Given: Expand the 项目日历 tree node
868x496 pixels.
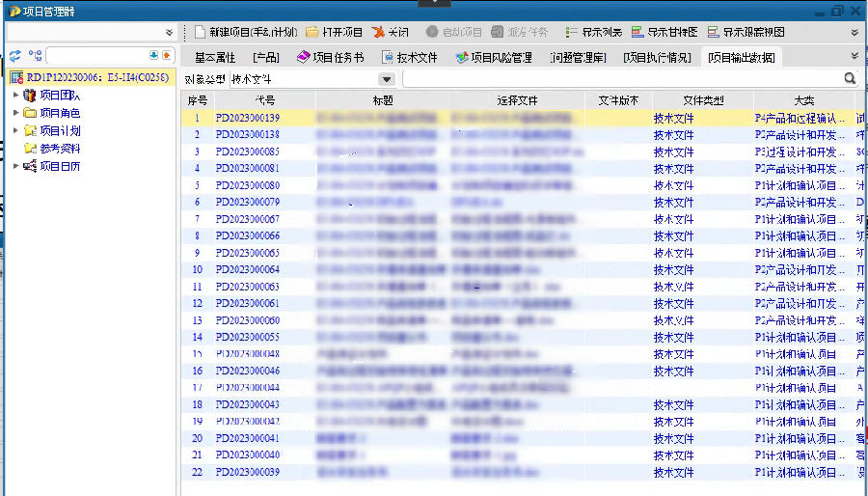Looking at the screenshot, I should [x=16, y=166].
